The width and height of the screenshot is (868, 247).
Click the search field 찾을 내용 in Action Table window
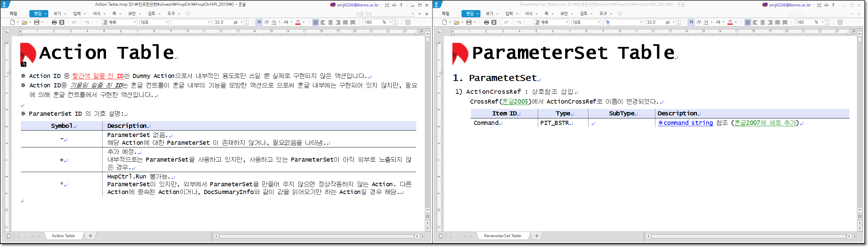click(x=383, y=13)
